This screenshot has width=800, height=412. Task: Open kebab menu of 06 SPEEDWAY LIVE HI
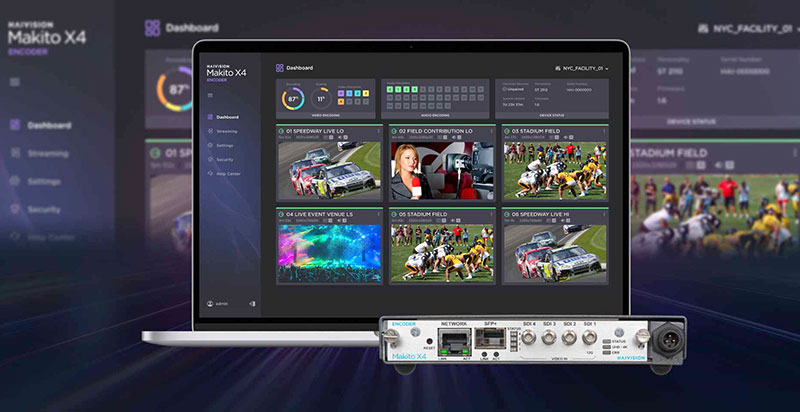[x=604, y=214]
